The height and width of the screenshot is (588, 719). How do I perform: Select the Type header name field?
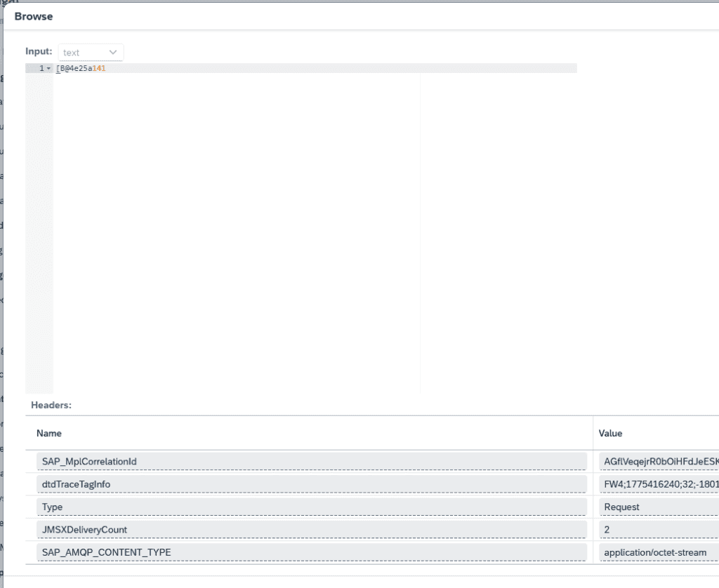[312, 507]
